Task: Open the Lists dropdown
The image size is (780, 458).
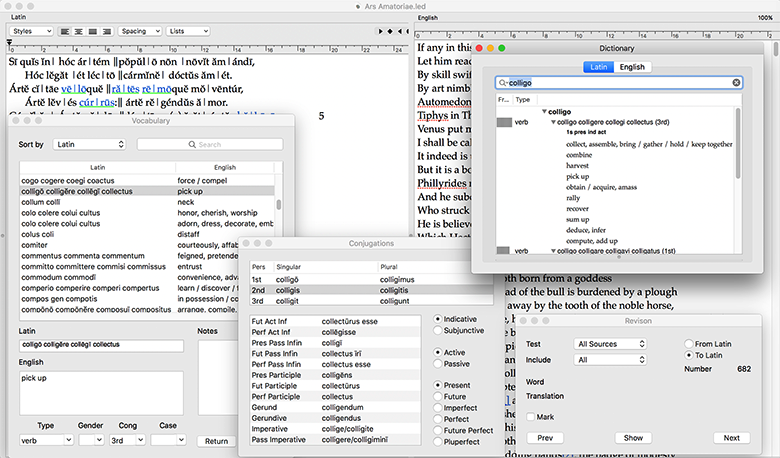Action: (188, 31)
